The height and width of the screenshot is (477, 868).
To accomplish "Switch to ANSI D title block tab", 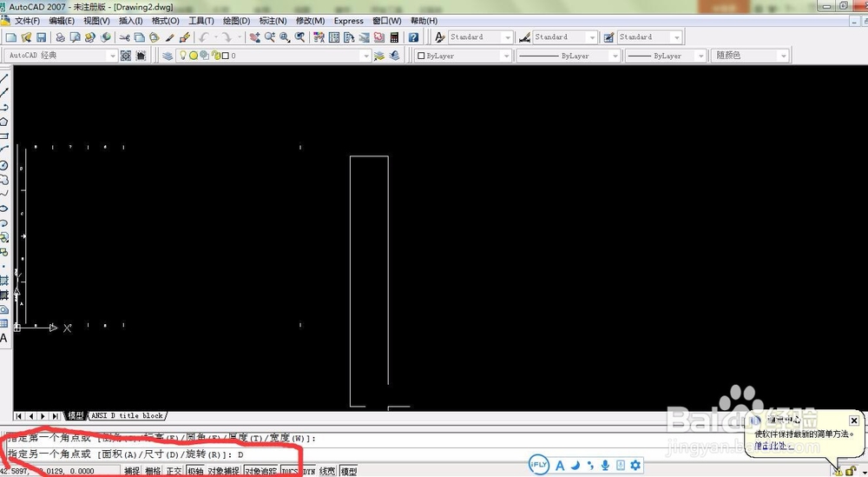I will pos(128,415).
